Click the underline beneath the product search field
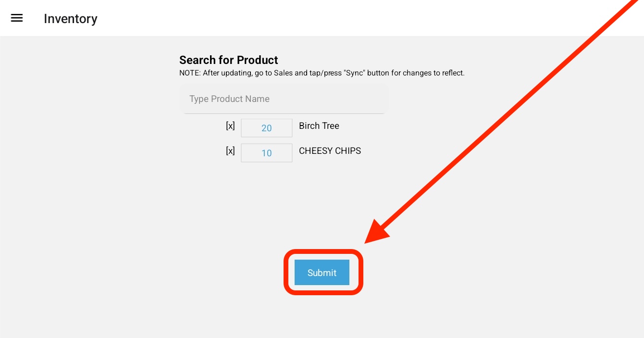This screenshot has width=644, height=338. click(x=284, y=113)
